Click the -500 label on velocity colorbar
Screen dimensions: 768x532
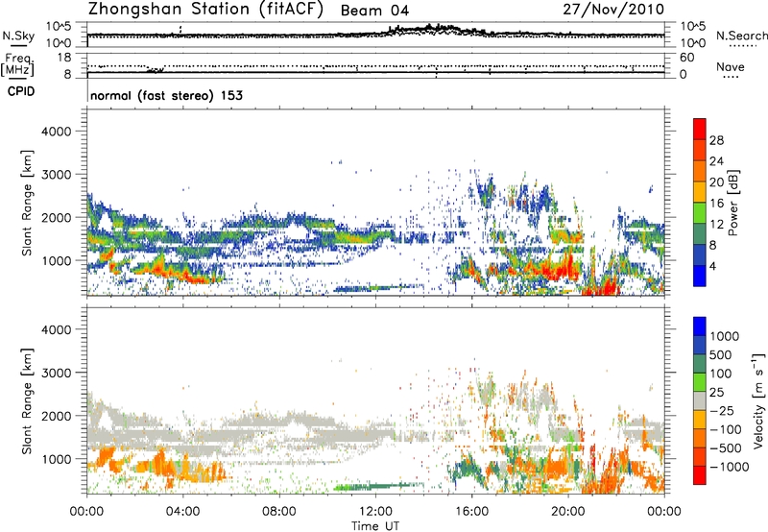point(726,448)
